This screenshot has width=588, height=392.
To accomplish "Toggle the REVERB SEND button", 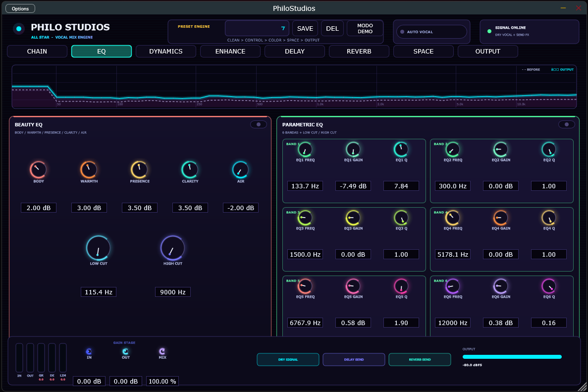I will [420, 359].
